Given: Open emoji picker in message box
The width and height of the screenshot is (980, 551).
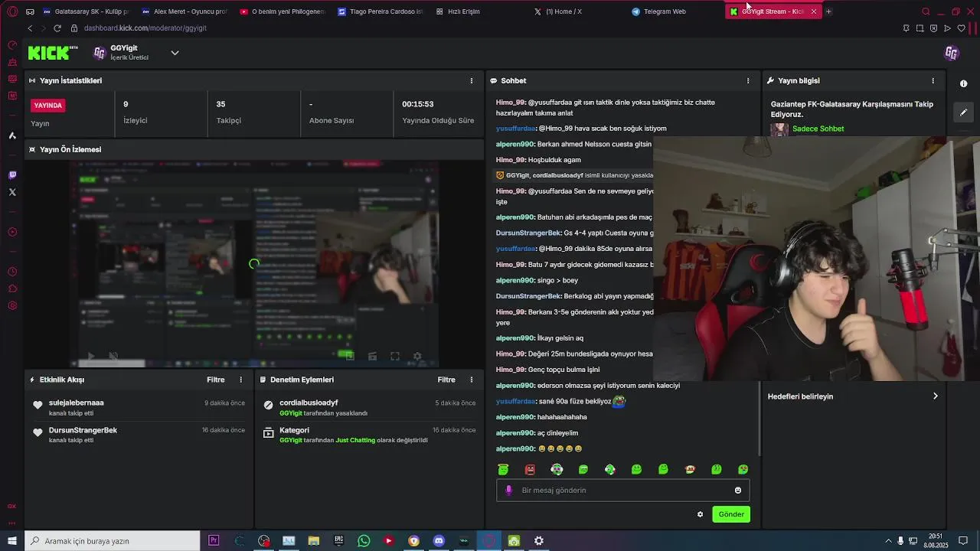Looking at the screenshot, I should [x=738, y=491].
